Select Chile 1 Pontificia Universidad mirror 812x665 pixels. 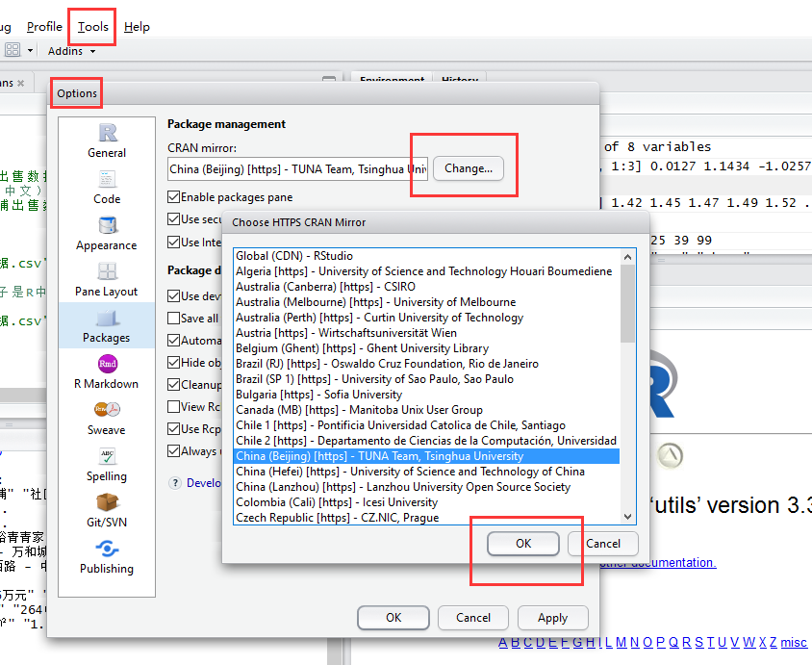426,425
